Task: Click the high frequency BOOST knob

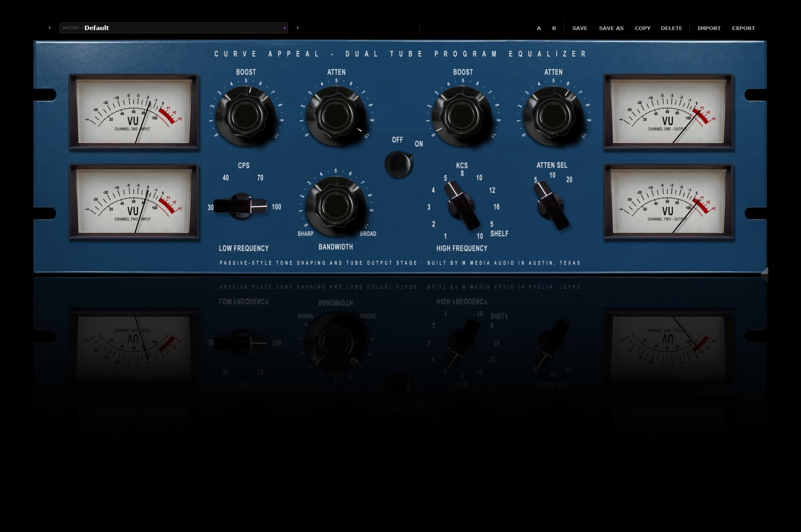Action: tap(463, 115)
